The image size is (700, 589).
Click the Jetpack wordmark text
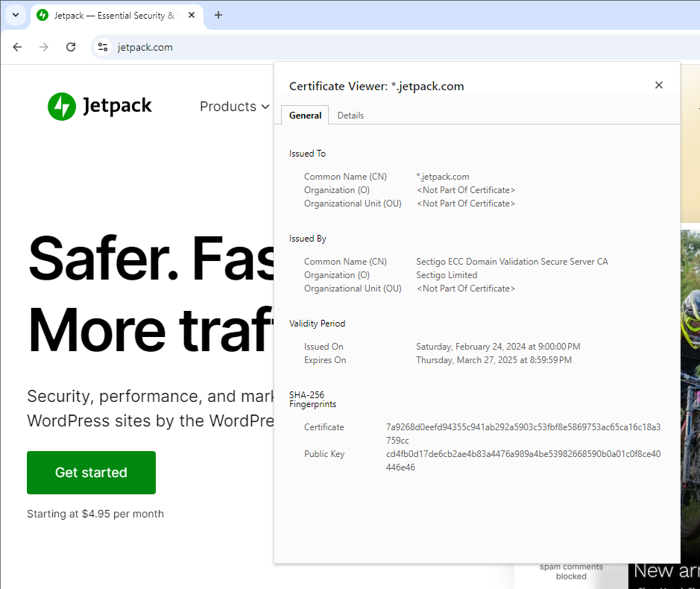117,107
